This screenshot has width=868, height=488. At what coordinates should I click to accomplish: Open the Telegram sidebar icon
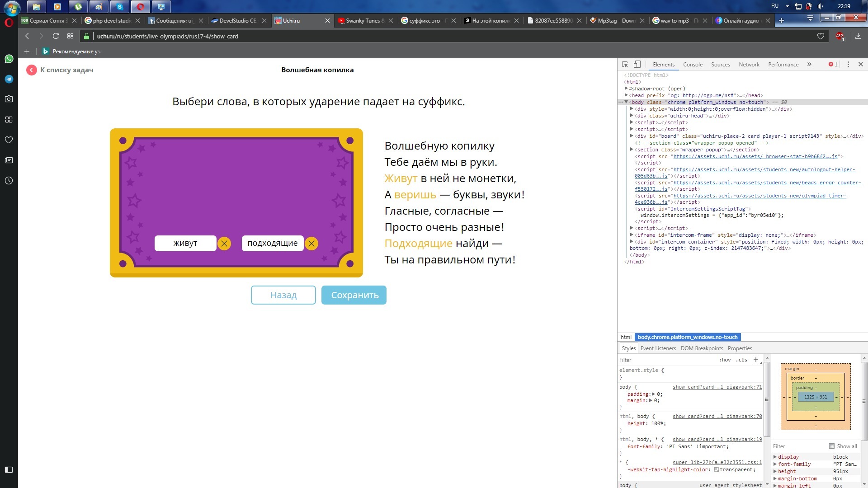pyautogui.click(x=9, y=79)
